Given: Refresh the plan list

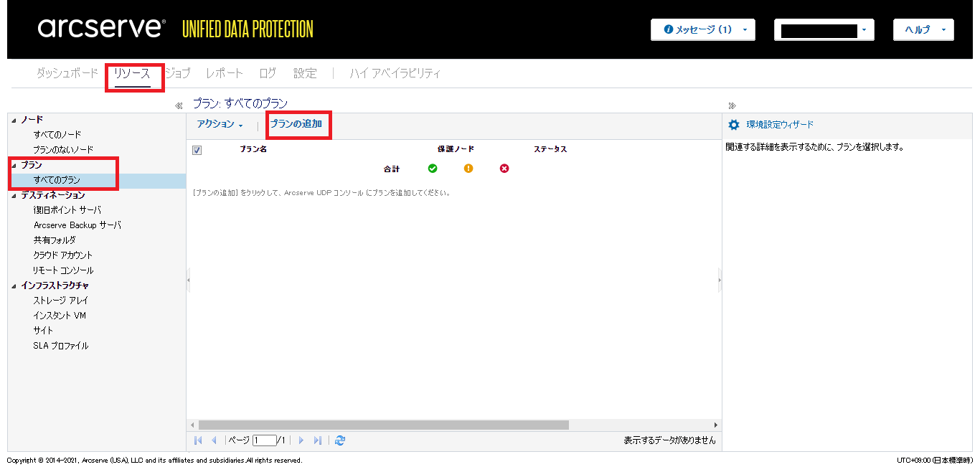Looking at the screenshot, I should (x=340, y=440).
